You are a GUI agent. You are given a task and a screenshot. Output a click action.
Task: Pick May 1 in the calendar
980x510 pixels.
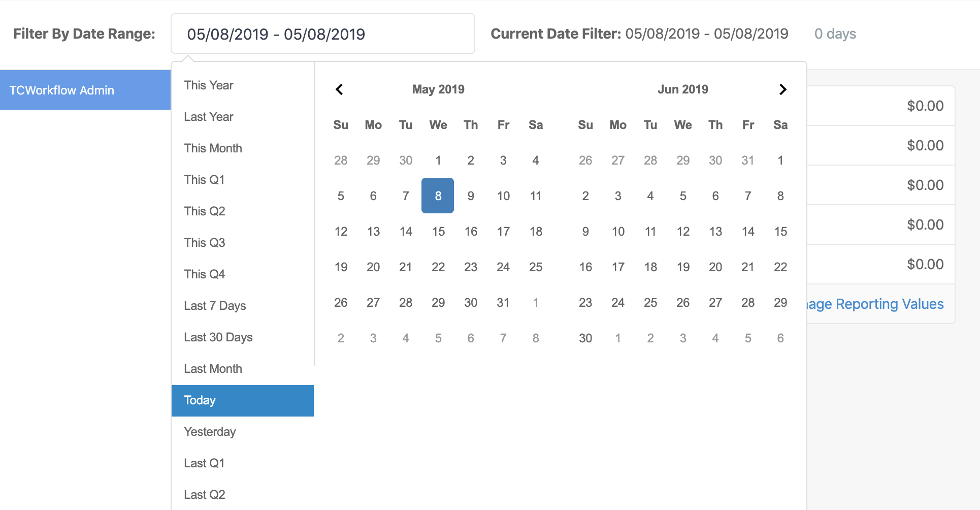coord(438,160)
